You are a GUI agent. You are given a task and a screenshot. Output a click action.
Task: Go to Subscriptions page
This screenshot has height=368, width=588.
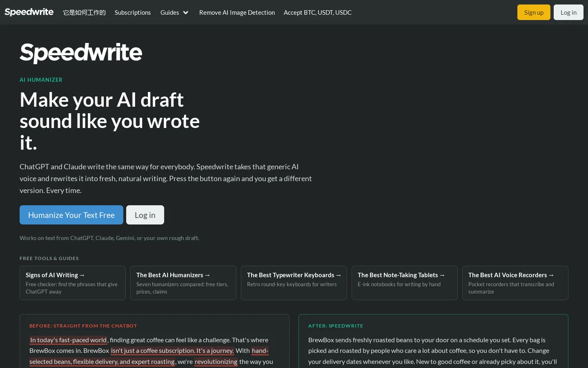click(133, 13)
